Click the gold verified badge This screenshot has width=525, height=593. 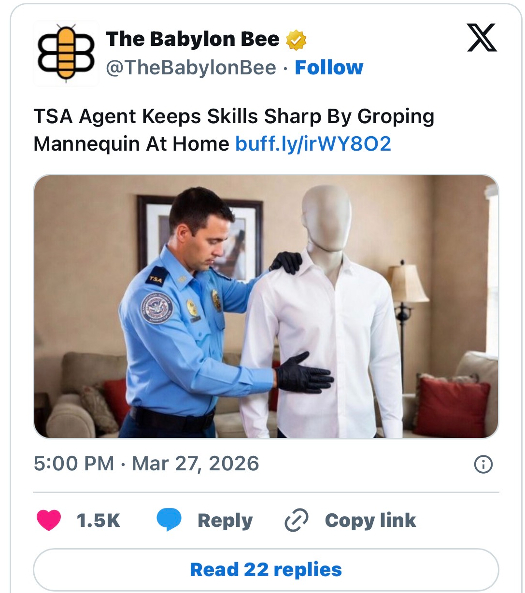tap(296, 40)
